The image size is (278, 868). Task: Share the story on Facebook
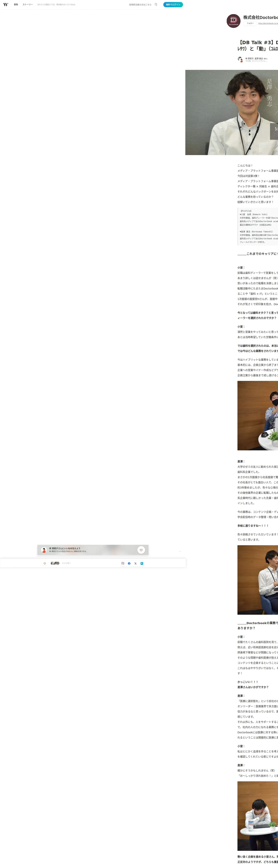[x=129, y=563]
